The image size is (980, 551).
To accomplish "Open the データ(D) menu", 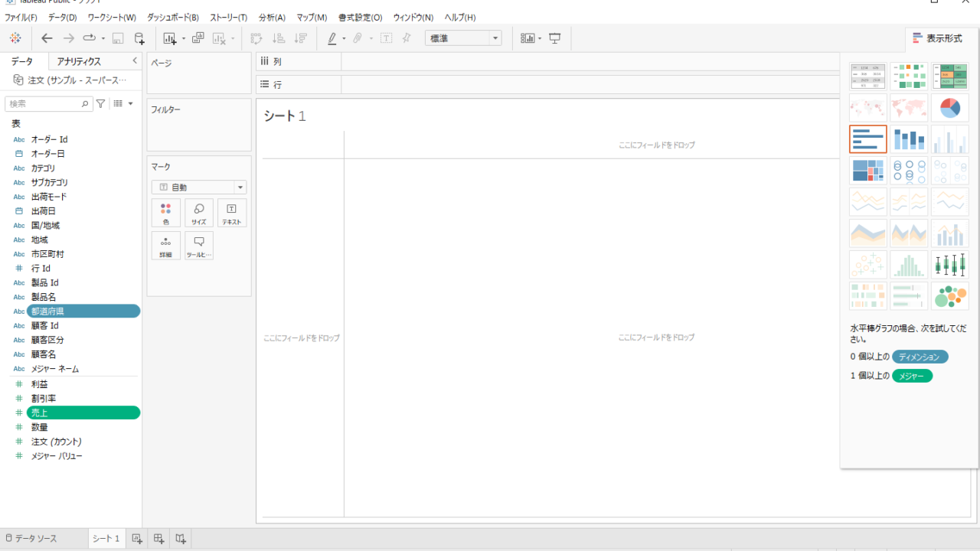I will (63, 17).
